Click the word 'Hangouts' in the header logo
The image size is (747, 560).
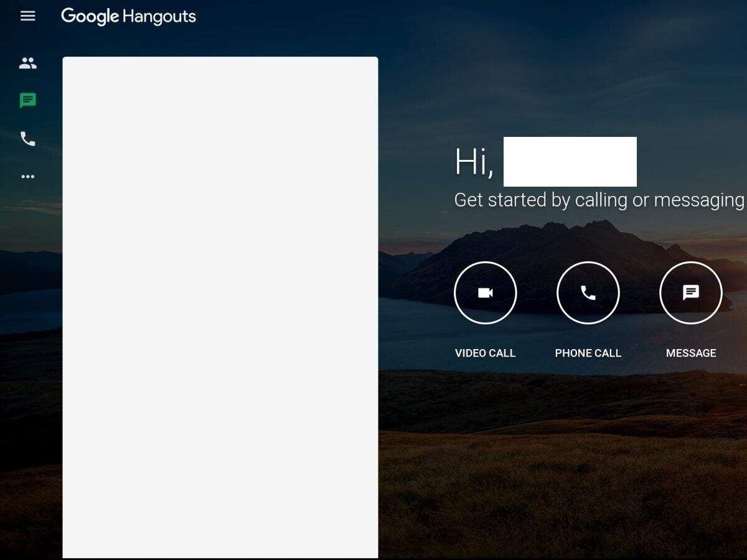coord(159,17)
